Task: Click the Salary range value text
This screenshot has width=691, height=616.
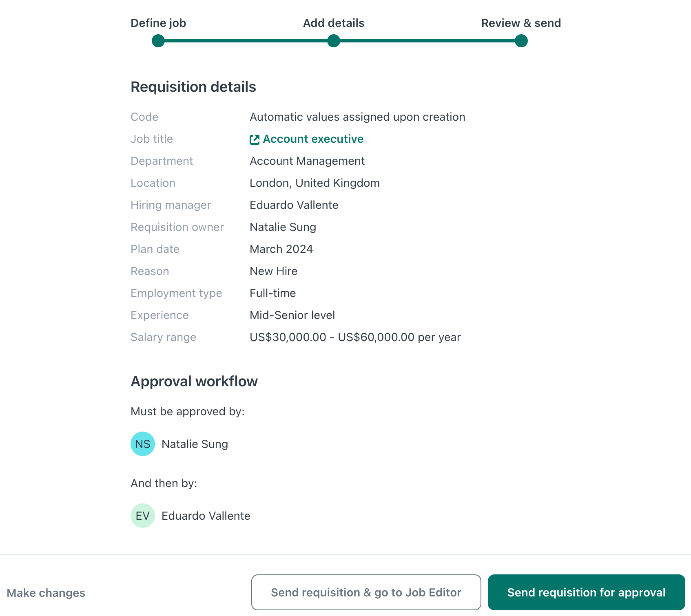Action: point(355,337)
